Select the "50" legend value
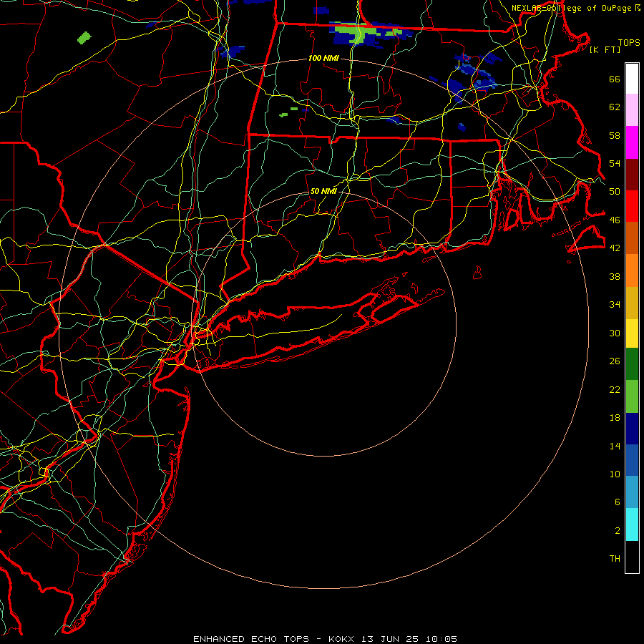 point(615,191)
